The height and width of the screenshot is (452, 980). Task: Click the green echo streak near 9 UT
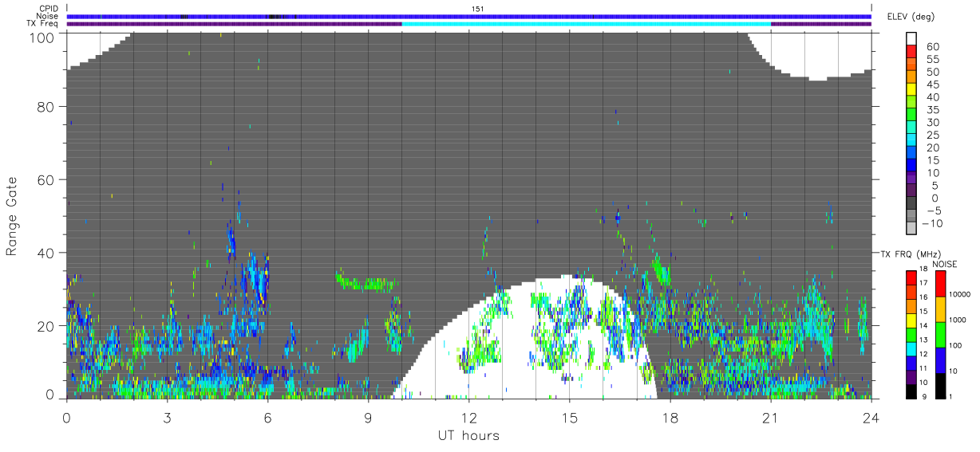pos(367,283)
